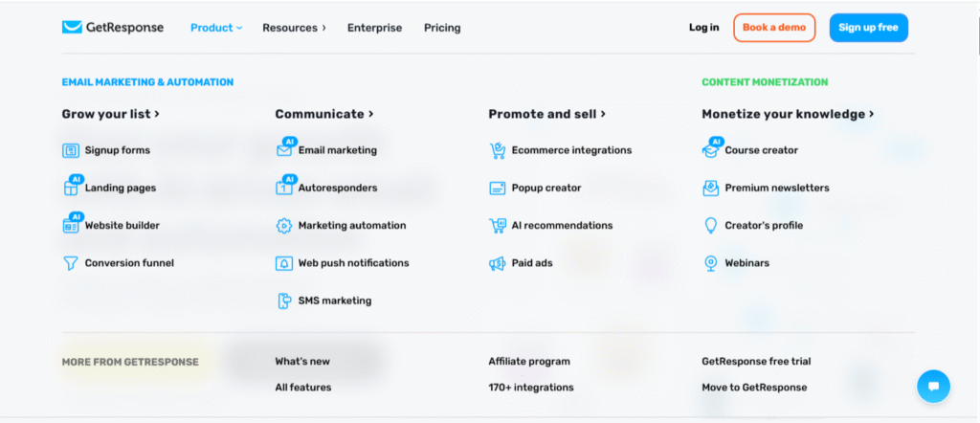Viewport: 980px width, 423px height.
Task: Open the 170+ integrations link
Action: click(x=531, y=388)
